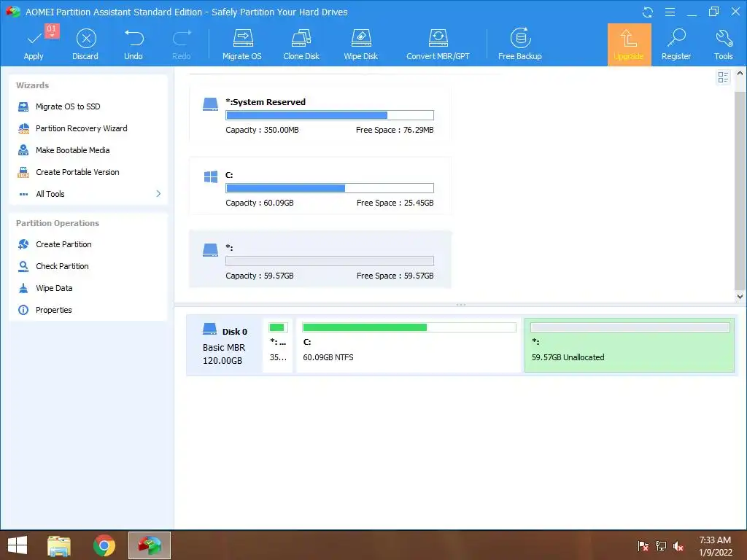Click the 'Wizards' section heading
The image size is (747, 560).
tap(32, 85)
